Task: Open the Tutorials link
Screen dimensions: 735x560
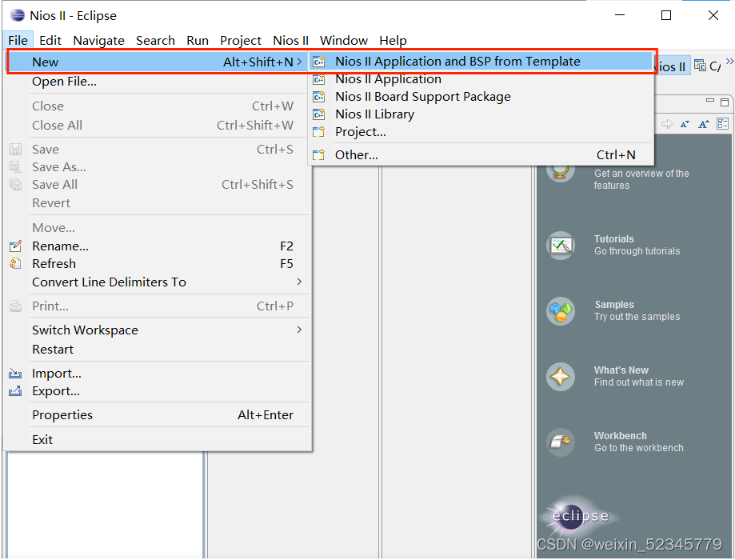Action: (614, 239)
